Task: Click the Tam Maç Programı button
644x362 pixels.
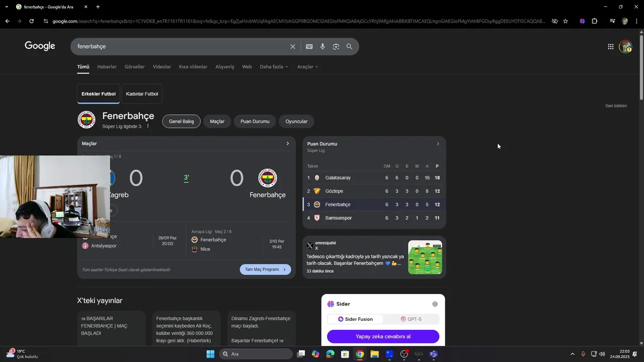Action: (x=265, y=269)
